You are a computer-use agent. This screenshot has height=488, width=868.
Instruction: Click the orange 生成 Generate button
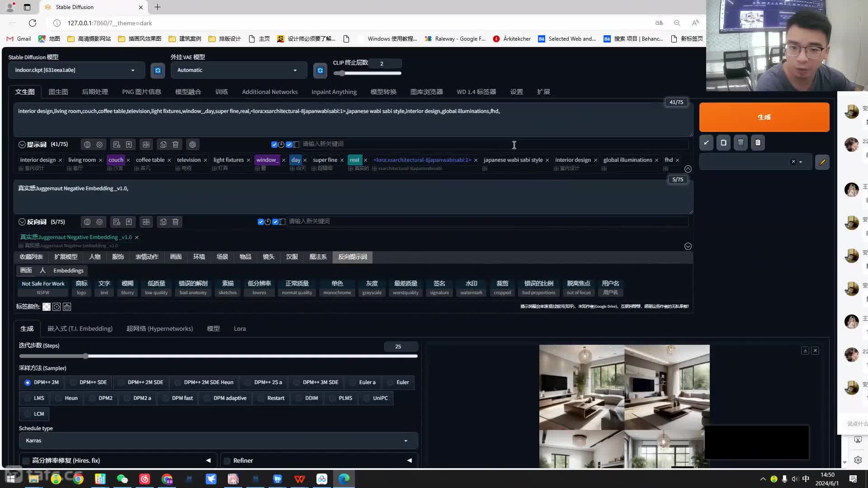pyautogui.click(x=764, y=117)
